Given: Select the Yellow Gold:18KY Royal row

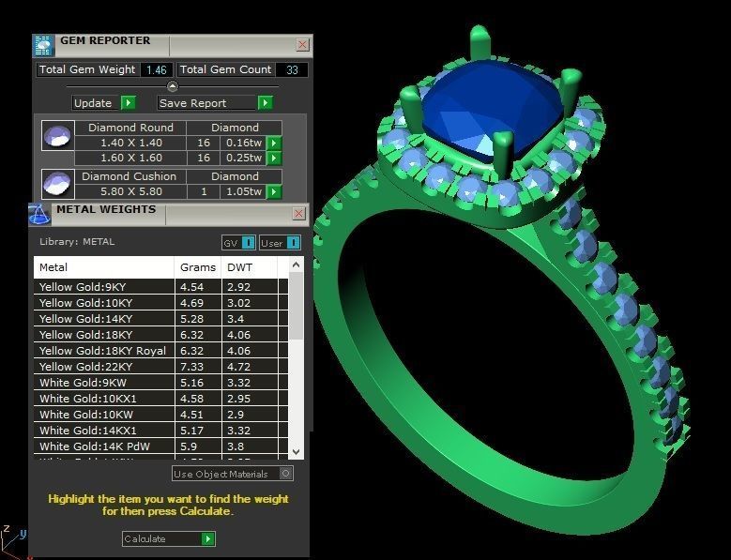Looking at the screenshot, I should (160, 350).
